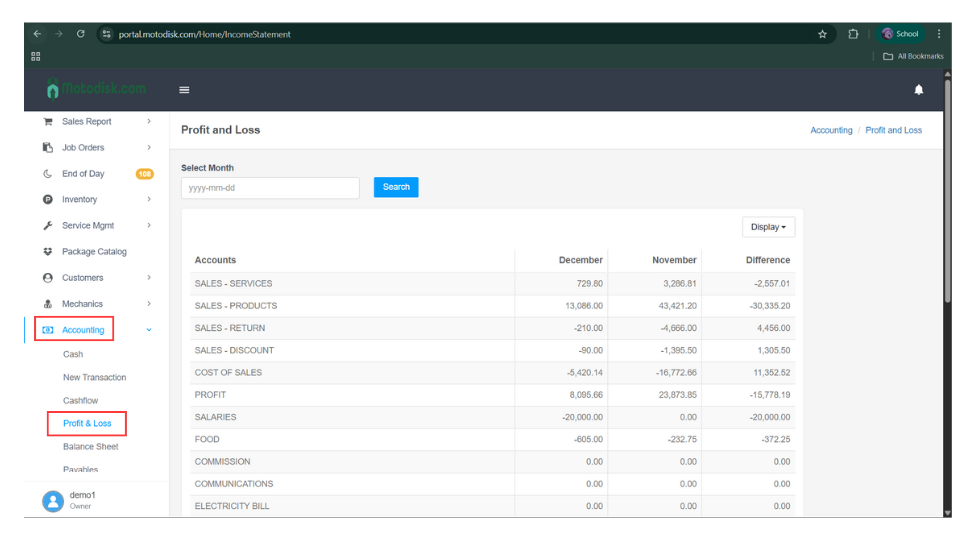Select Balance Sheet in the sidebar
This screenshot has height=540, width=960.
tap(90, 447)
